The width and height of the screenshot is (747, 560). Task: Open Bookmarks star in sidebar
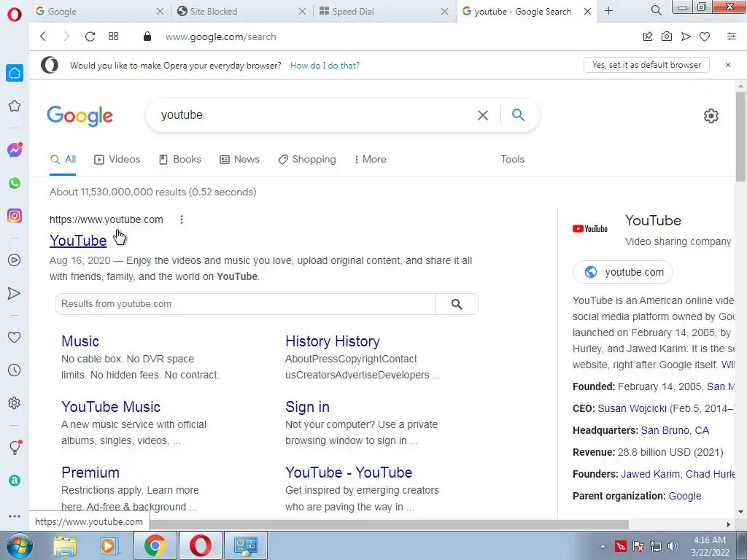tap(15, 106)
